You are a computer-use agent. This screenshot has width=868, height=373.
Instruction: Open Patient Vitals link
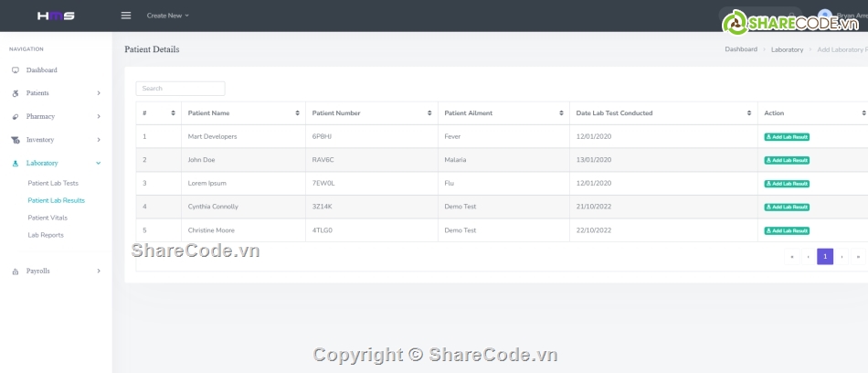pos(48,218)
